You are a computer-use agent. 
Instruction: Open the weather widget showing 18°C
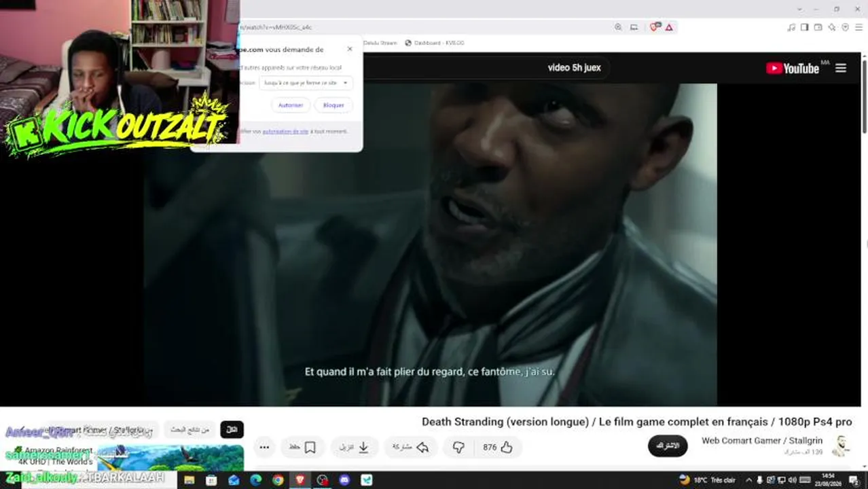click(707, 480)
